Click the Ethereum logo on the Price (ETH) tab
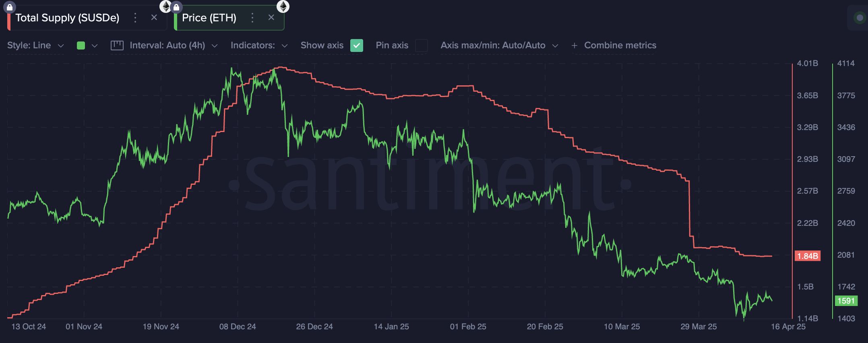Image resolution: width=868 pixels, height=343 pixels. [283, 6]
